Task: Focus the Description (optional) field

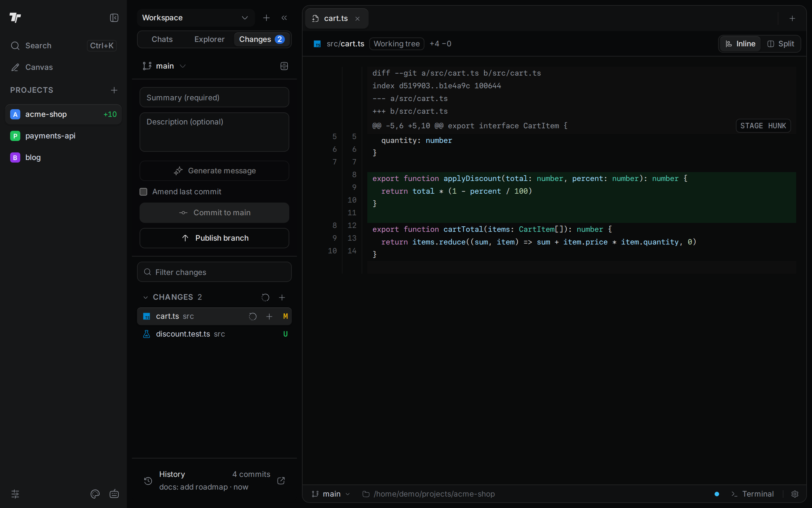Action: pyautogui.click(x=214, y=132)
